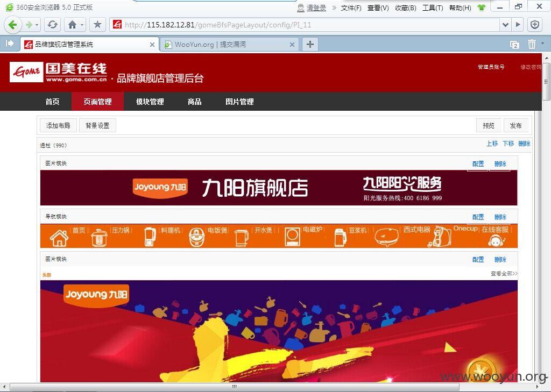Image resolution: width=551 pixels, height=392 pixels.
Task: Open 模块管理 navigation item
Action: (150, 102)
